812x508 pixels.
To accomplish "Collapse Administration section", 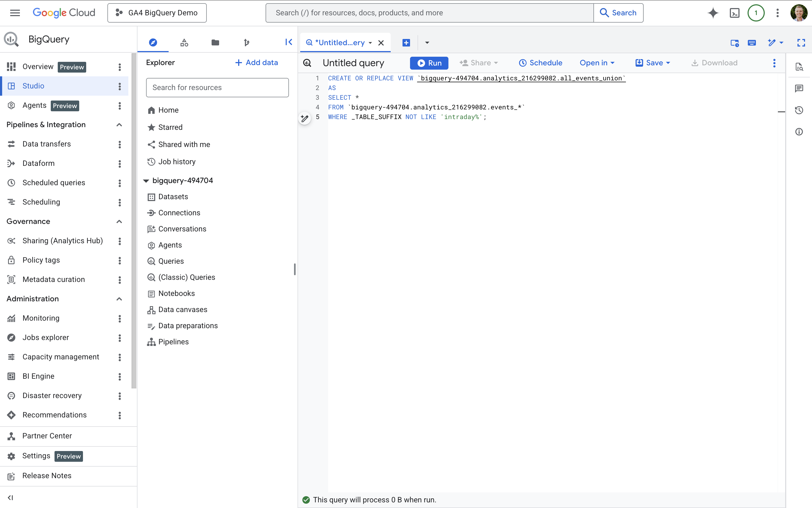I will [119, 299].
